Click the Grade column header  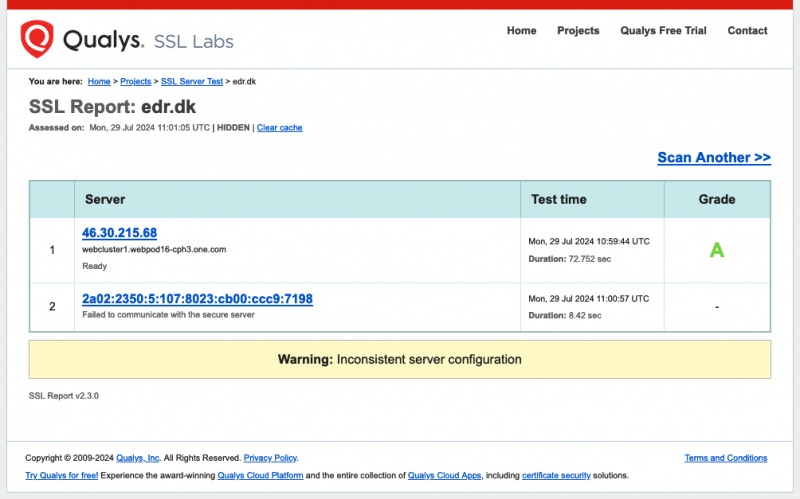pos(717,199)
